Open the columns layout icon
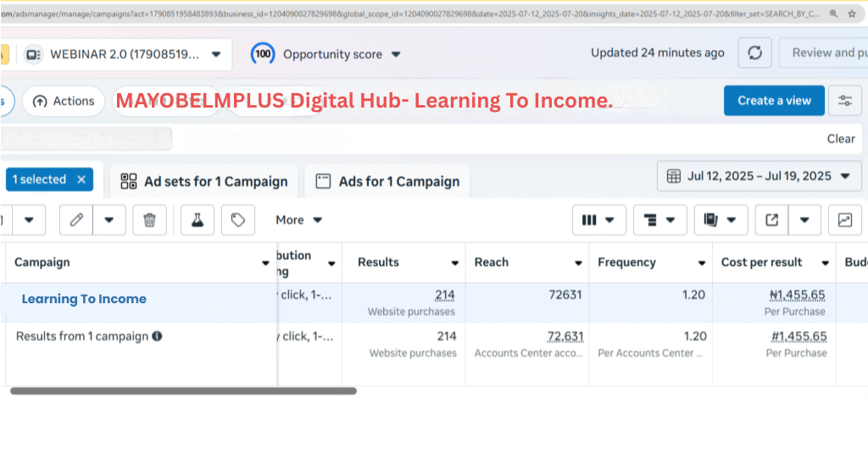 pos(598,220)
